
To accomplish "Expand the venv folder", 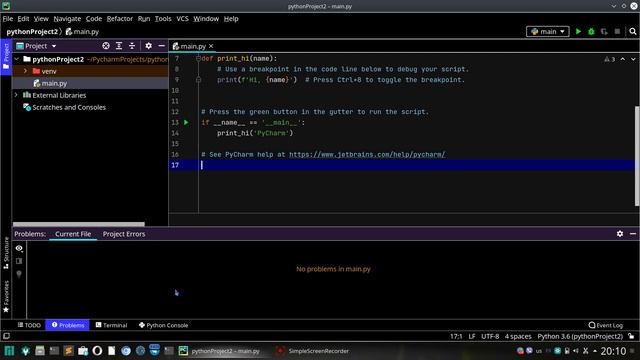I will 25,71.
